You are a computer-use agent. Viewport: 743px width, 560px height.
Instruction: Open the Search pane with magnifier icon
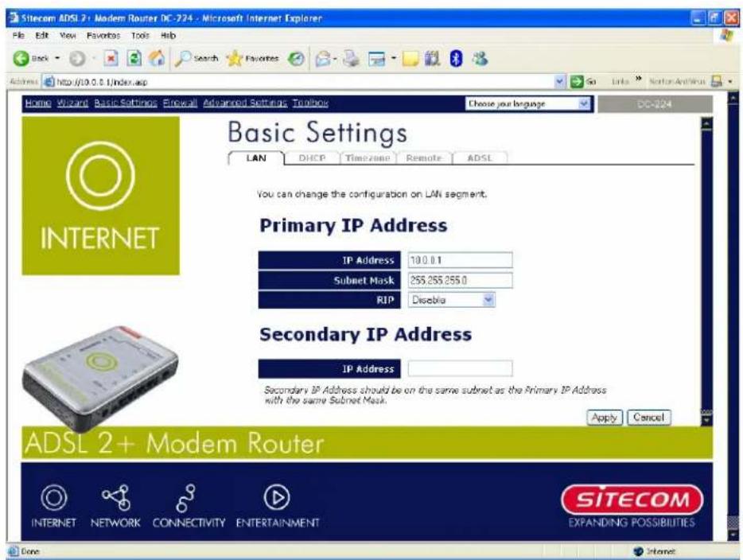pos(196,59)
